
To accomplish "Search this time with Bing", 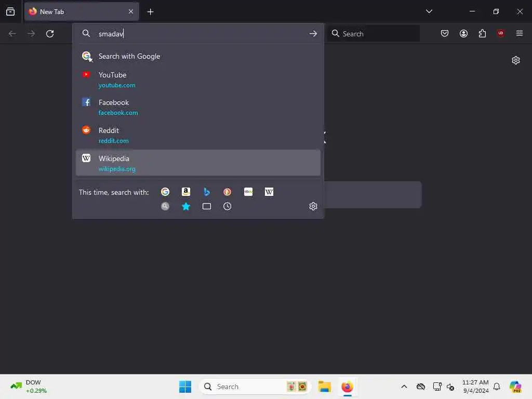I will [206, 192].
